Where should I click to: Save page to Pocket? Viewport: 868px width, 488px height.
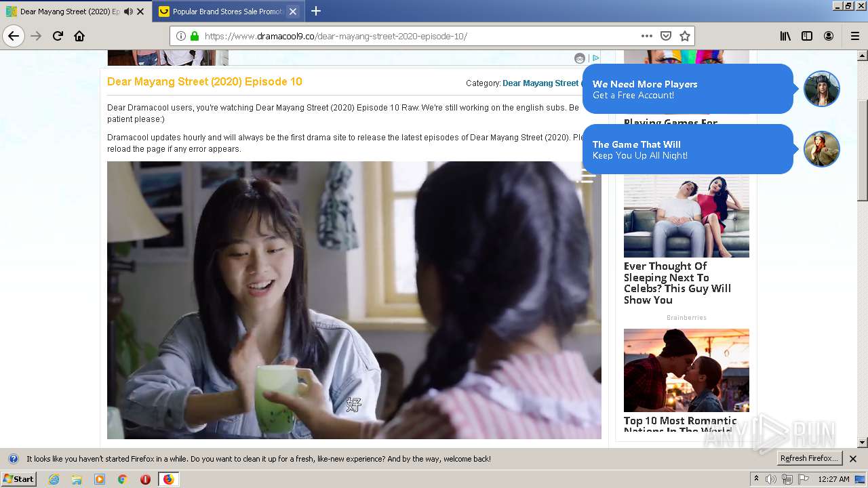tap(666, 36)
